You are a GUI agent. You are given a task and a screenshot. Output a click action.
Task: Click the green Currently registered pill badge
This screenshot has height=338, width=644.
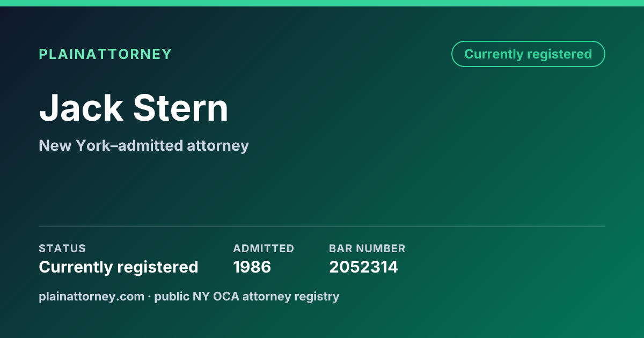click(x=528, y=54)
